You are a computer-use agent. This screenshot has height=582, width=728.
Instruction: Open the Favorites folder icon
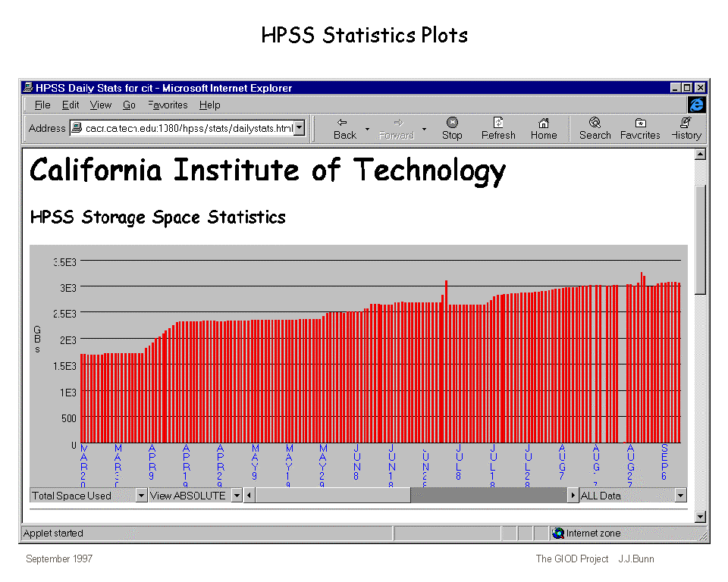pyautogui.click(x=640, y=122)
